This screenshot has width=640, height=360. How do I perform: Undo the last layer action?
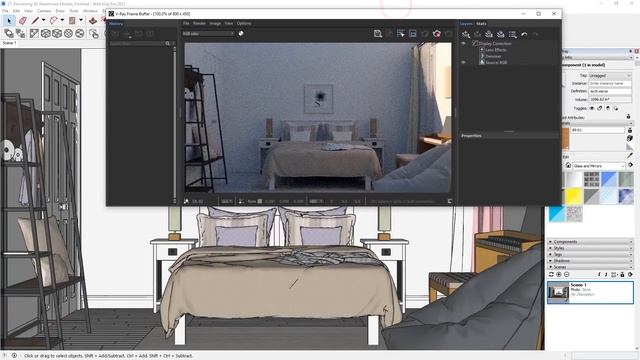(x=524, y=34)
